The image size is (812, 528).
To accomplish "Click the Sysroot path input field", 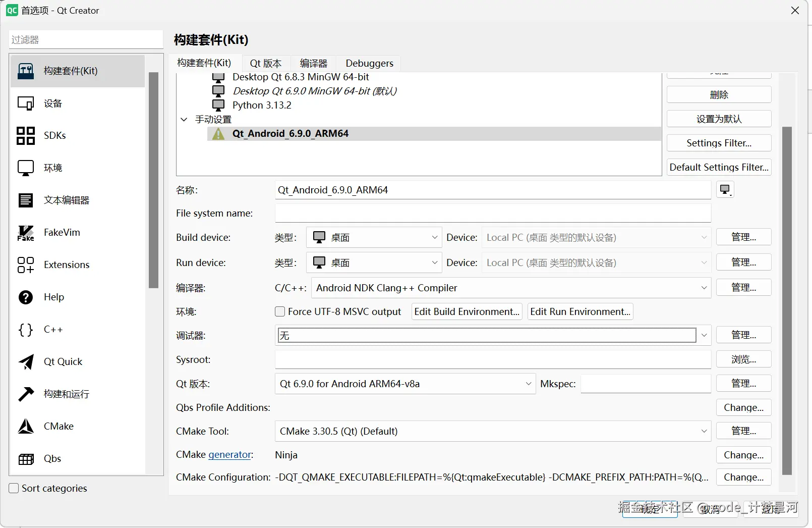I will (x=493, y=359).
